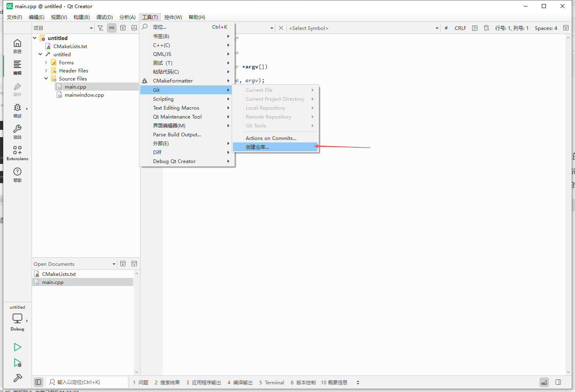Open the Help (帮助H) menu in menu bar
575x392 pixels.
click(197, 17)
